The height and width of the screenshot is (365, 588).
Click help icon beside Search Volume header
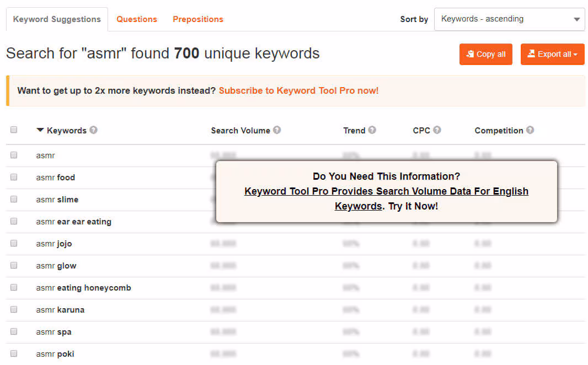[277, 130]
